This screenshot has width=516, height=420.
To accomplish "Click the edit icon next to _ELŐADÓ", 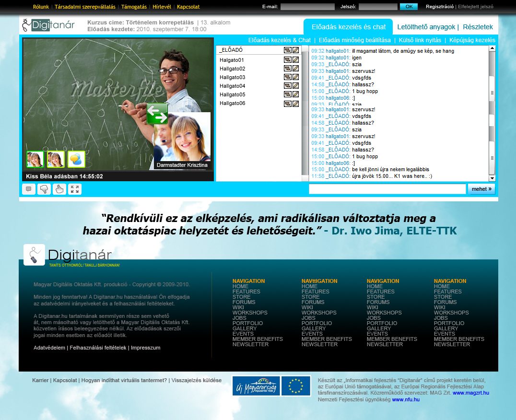I will [295, 50].
